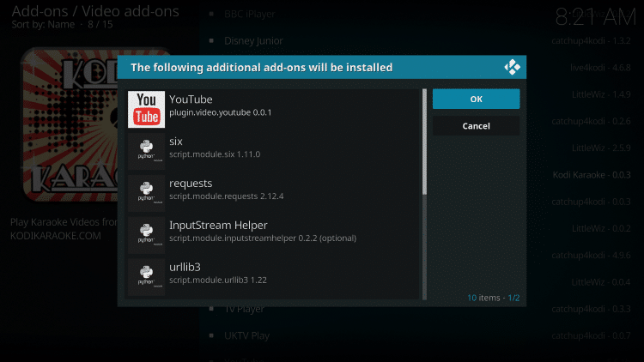Click 'catchup4kodi - 4.9.6' version label

pos(591,256)
